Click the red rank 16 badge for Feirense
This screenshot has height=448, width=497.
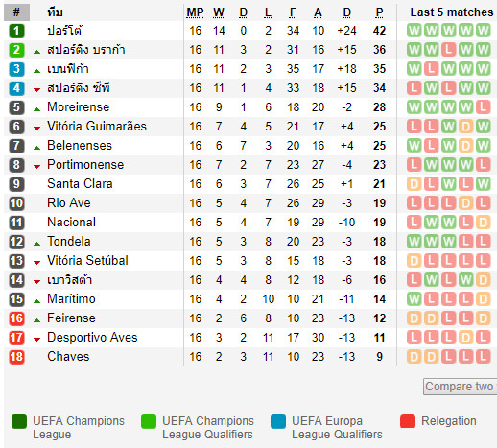point(16,318)
